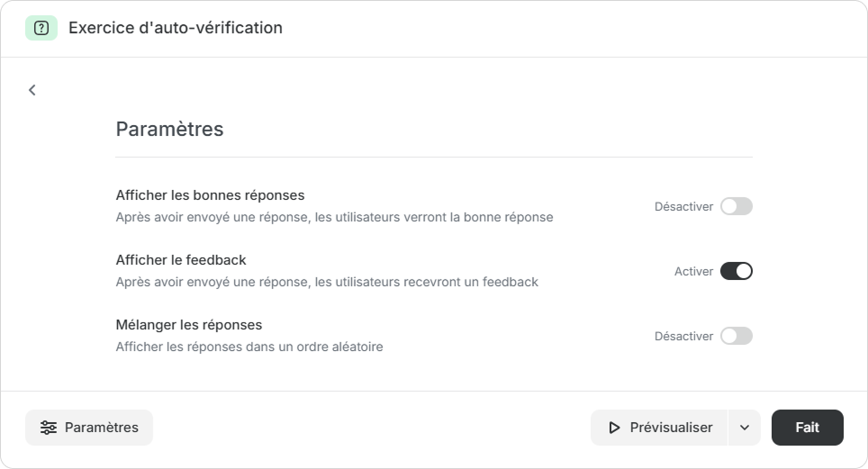Turn off the Afficher le feedback switch
Image resolution: width=868 pixels, height=469 pixels.
tap(736, 271)
